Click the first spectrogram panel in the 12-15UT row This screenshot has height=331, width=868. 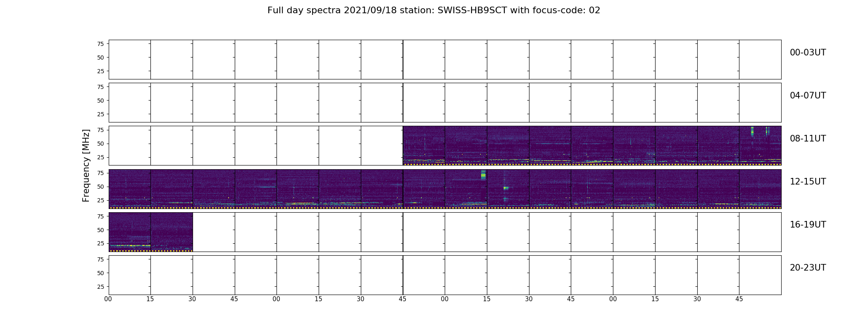(130, 189)
